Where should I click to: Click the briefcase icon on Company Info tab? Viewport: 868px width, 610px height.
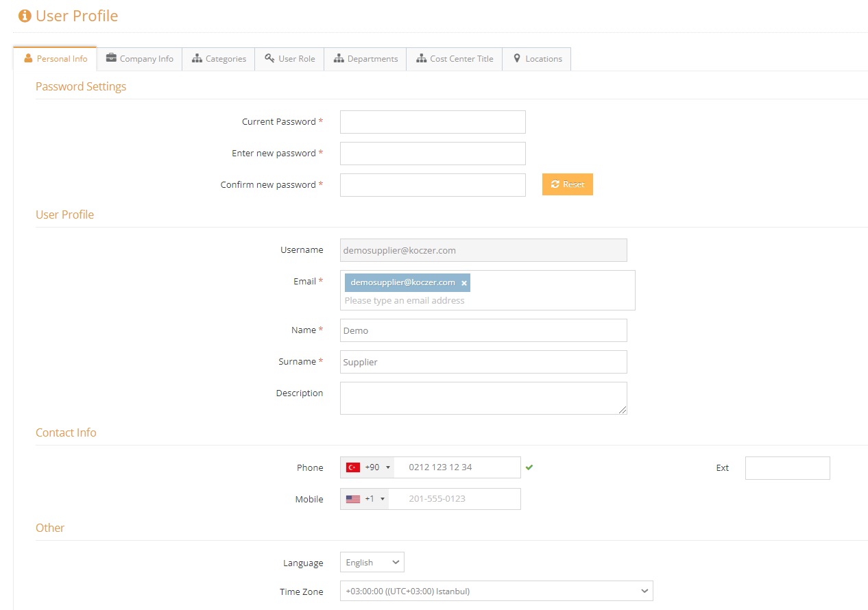pyautogui.click(x=111, y=59)
